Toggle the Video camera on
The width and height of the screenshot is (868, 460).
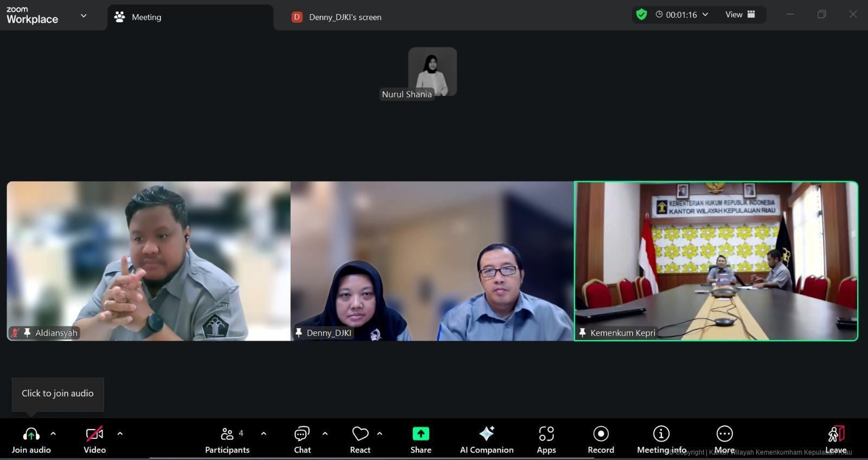tap(94, 434)
